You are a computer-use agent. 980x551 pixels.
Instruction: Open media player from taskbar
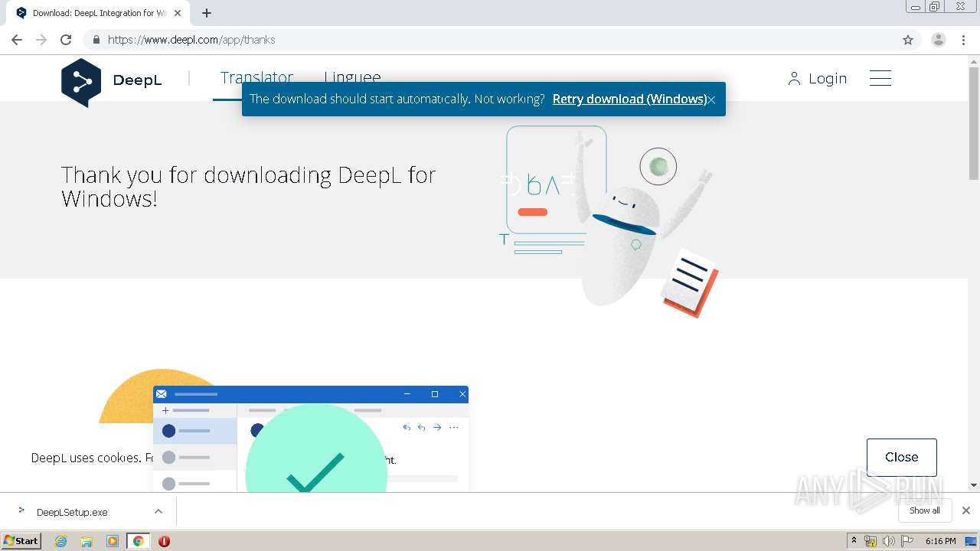tap(113, 541)
